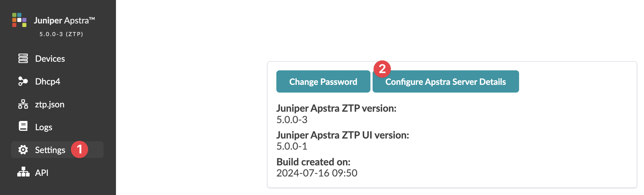
Task: Click the API sitemap icon
Action: click(23, 172)
